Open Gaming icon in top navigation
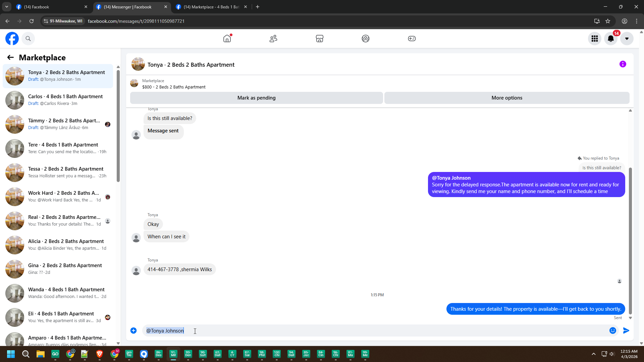Image resolution: width=644 pixels, height=362 pixels. click(x=412, y=39)
